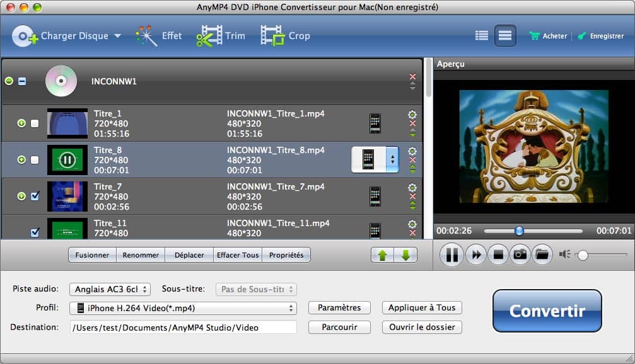Open snapshot folder icon
The image size is (635, 364).
coord(542,254)
